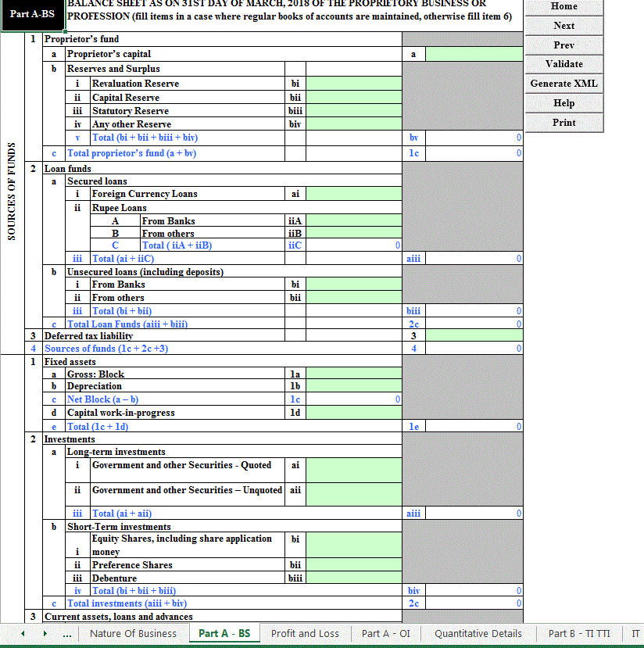Click Proprietor's capital input cell
This screenshot has width=644, height=648.
474,54
